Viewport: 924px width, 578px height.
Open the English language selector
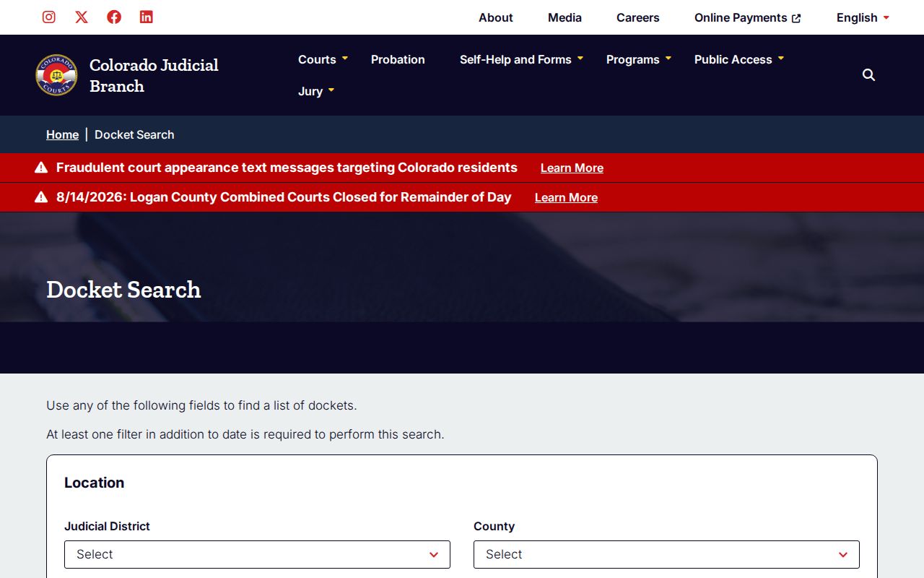863,17
